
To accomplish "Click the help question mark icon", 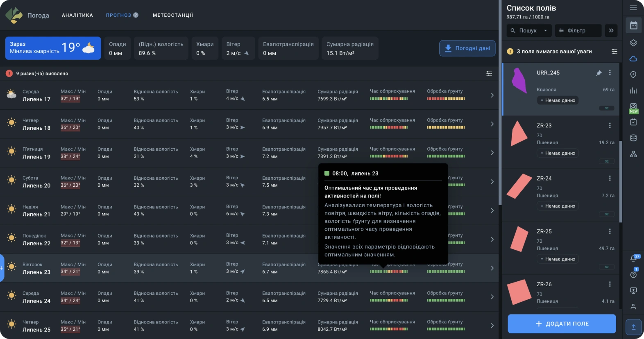I will point(633,275).
